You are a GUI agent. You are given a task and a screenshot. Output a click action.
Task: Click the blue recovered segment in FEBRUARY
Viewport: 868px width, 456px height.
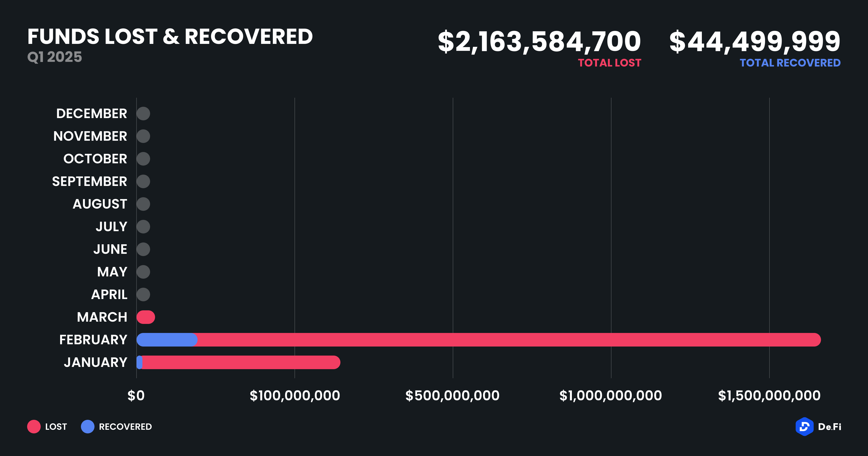click(x=167, y=340)
